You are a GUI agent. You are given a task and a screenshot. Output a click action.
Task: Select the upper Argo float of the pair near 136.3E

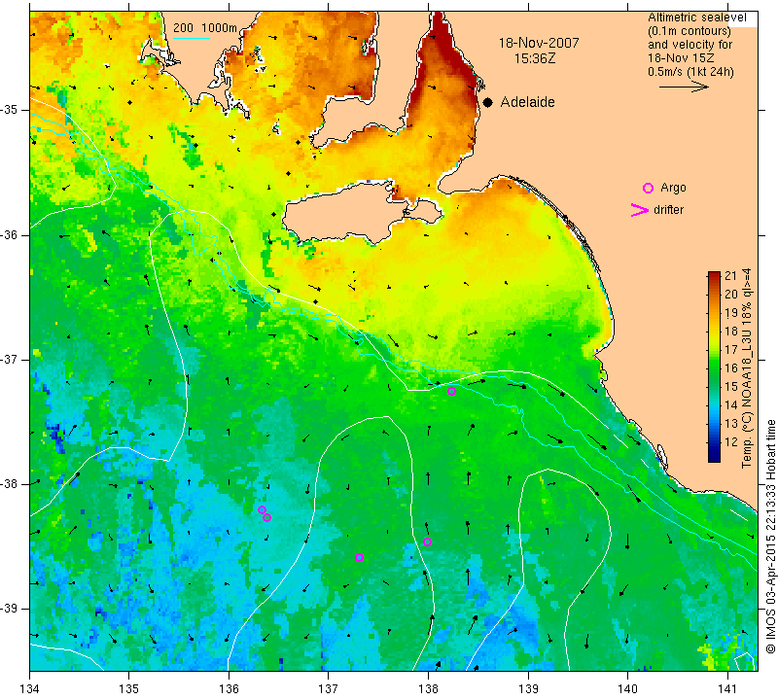(262, 510)
